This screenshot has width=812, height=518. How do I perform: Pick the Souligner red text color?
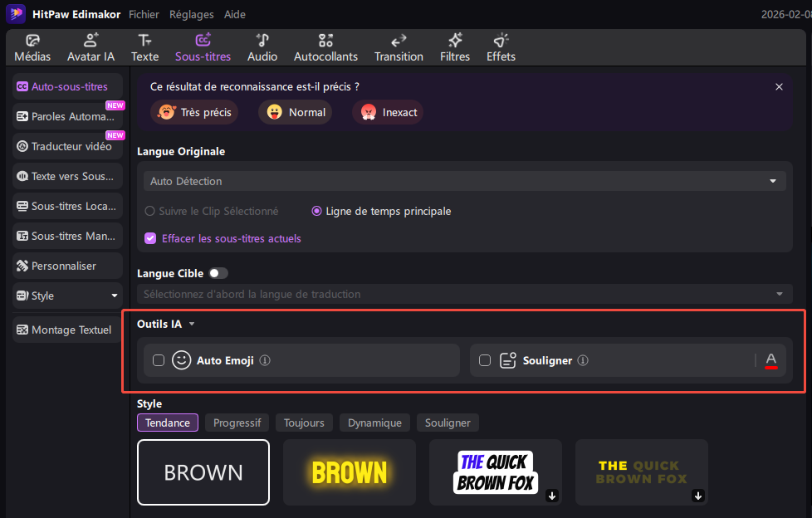click(x=770, y=360)
